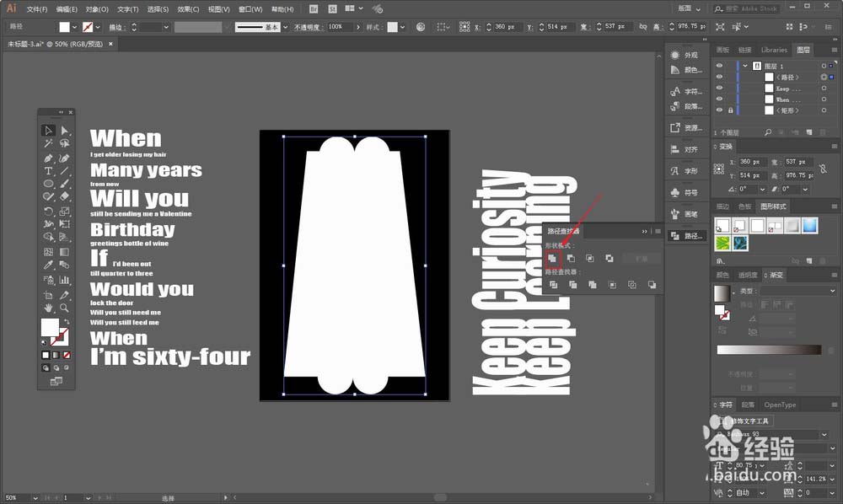Open the stroke weight dropdown

coord(166,27)
